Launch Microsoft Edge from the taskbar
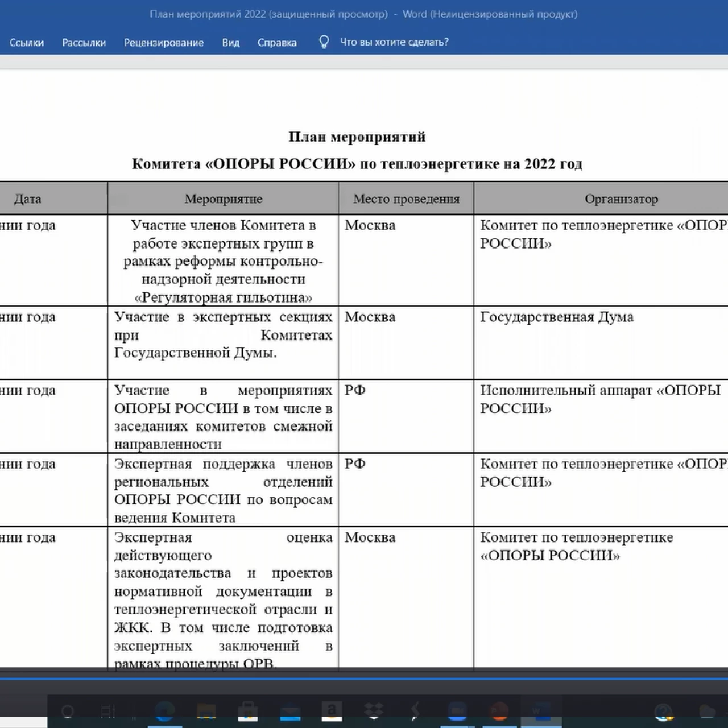Viewport: 728px width, 728px height. click(x=164, y=712)
